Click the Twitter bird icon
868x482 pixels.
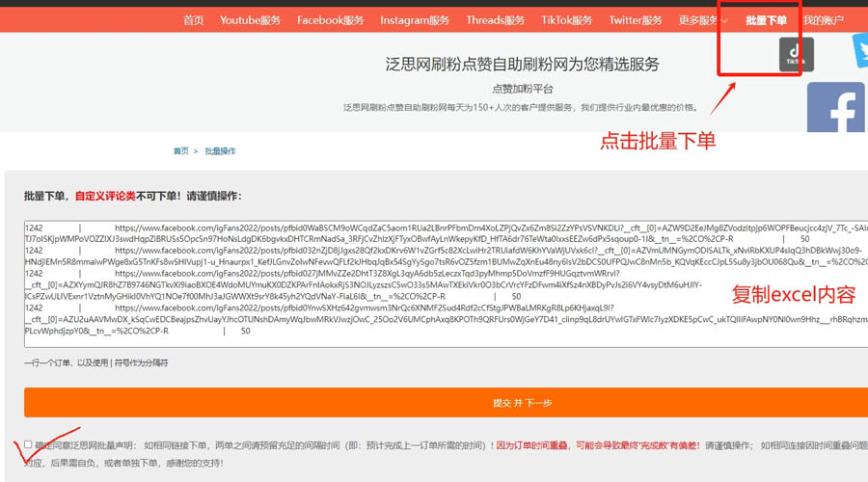pyautogui.click(x=859, y=50)
